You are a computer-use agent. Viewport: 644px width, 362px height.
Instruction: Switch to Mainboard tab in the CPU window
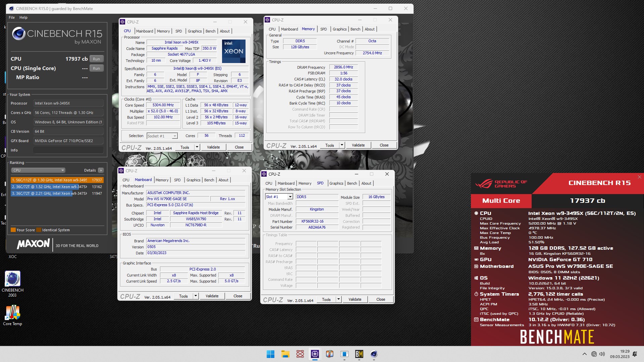pos(145,31)
